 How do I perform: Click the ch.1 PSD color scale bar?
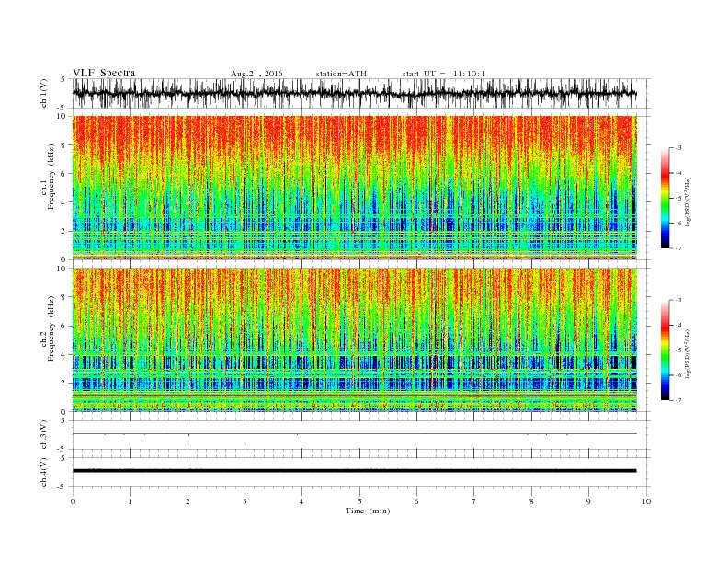[665, 198]
